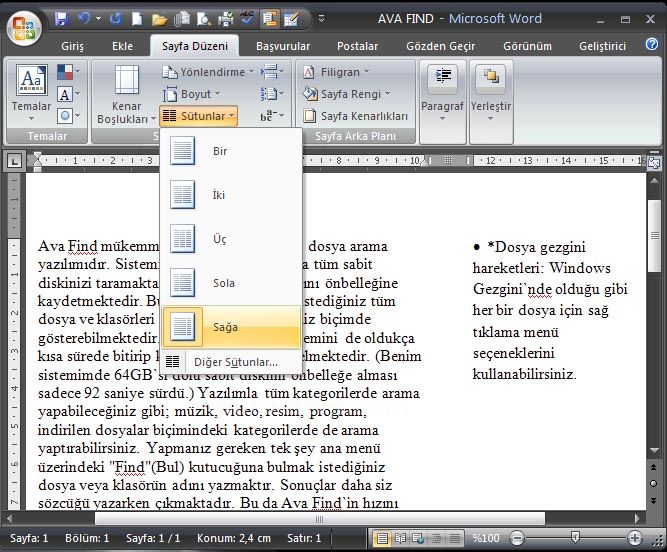The height and width of the screenshot is (552, 667).
Task: Select the Bir one-column option
Action: [231, 151]
